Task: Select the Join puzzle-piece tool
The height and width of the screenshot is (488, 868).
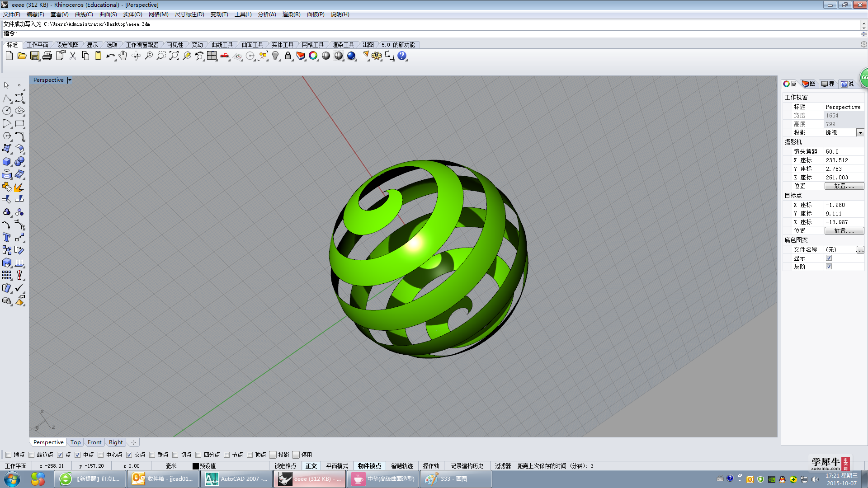Action: pyautogui.click(x=7, y=187)
